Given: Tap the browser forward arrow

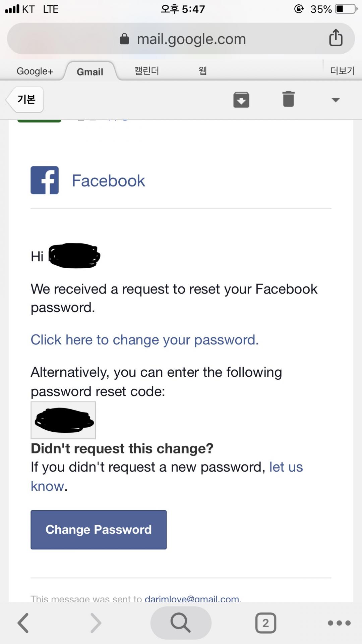Looking at the screenshot, I should (x=96, y=623).
